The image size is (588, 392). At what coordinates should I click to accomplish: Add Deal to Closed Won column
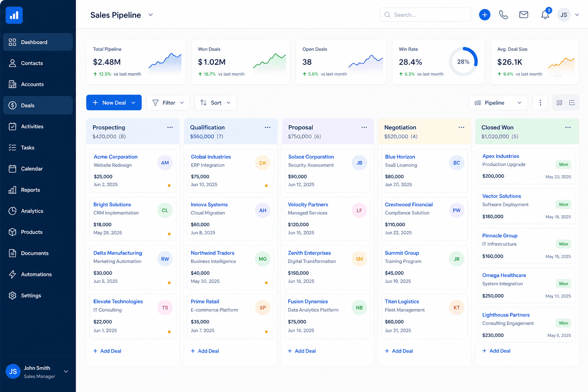(x=497, y=351)
